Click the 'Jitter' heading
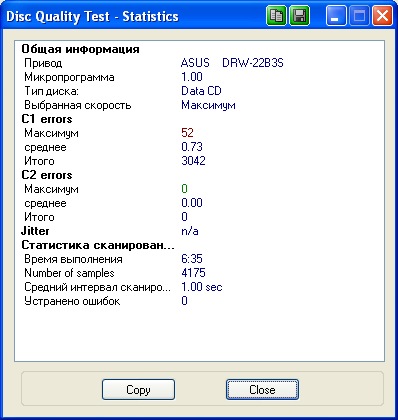This screenshot has height=420, width=398. point(35,231)
